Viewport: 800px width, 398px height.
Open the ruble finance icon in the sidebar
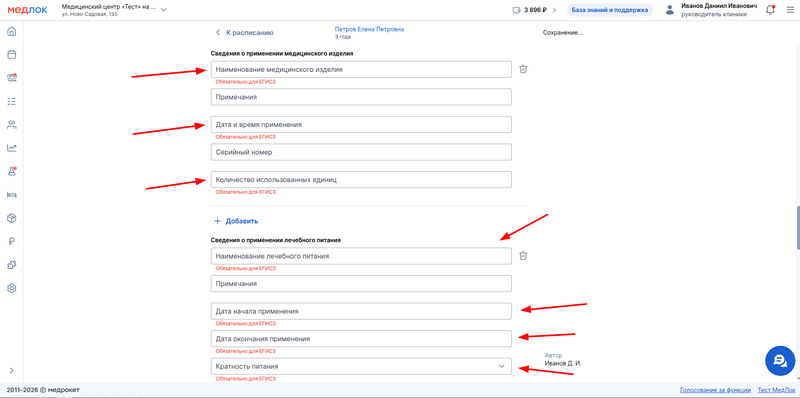pos(12,241)
